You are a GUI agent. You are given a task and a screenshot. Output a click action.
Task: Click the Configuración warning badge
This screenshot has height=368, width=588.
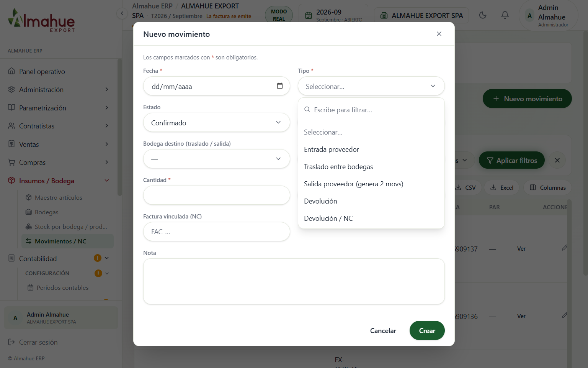point(98,273)
